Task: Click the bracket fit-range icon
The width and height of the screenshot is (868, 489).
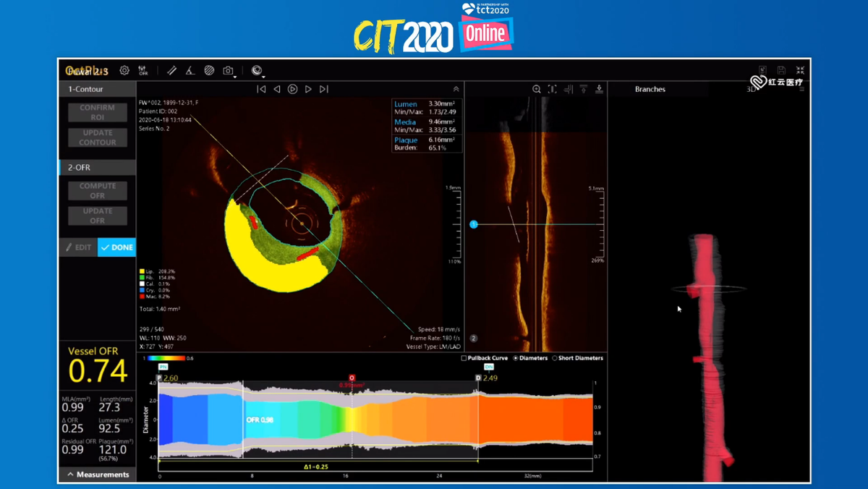Action: [552, 89]
